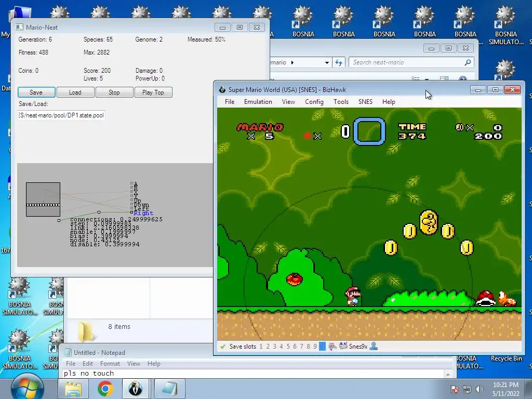
Task: Expand the breadcrumb arrow after mario
Action: click(292, 62)
